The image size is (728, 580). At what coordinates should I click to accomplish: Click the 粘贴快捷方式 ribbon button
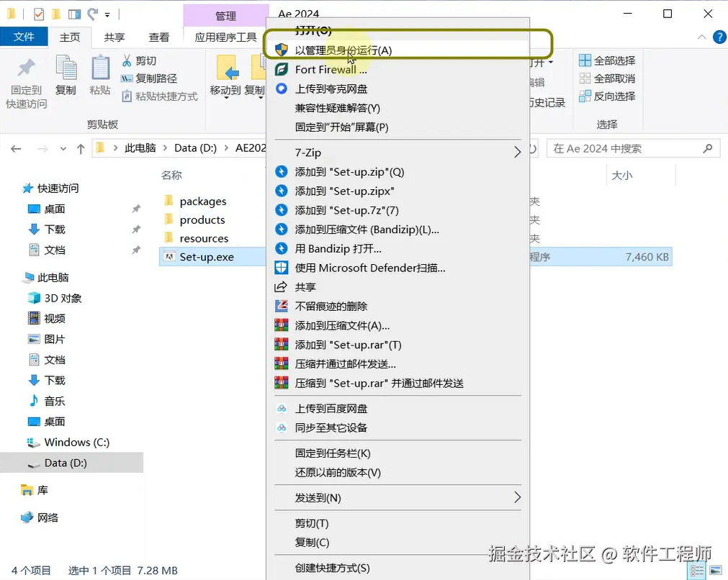[x=159, y=96]
